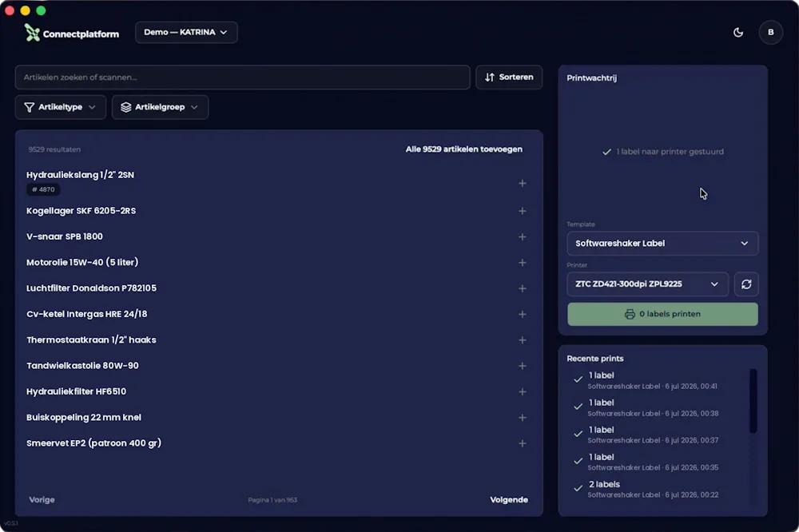Viewport: 799px width, 532px height.
Task: Add Kogellager SKF 6205-2RS with plus icon
Action: pyautogui.click(x=523, y=210)
